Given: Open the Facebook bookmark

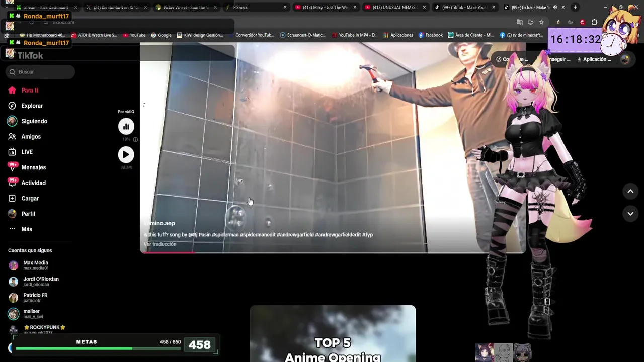Looking at the screenshot, I should click(x=430, y=35).
